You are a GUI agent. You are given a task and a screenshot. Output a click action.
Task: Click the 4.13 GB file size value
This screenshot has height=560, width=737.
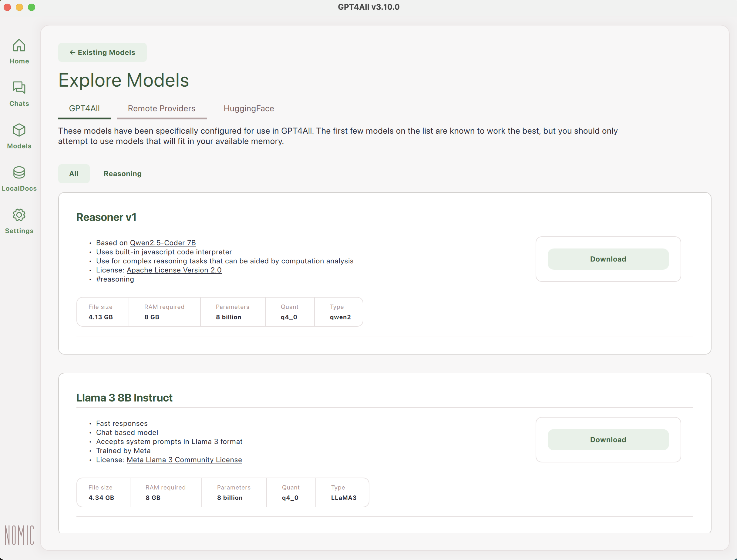(101, 317)
